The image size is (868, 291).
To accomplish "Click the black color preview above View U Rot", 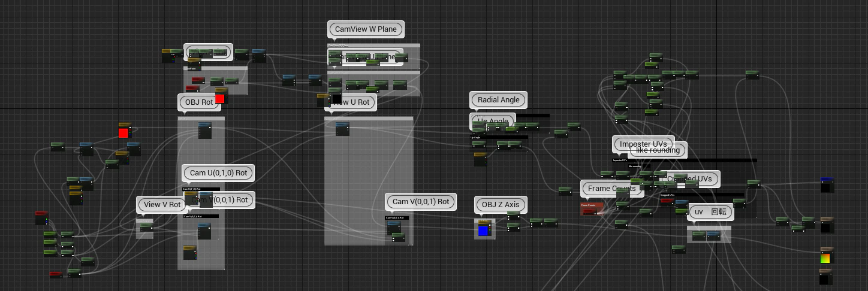I will click(x=337, y=98).
